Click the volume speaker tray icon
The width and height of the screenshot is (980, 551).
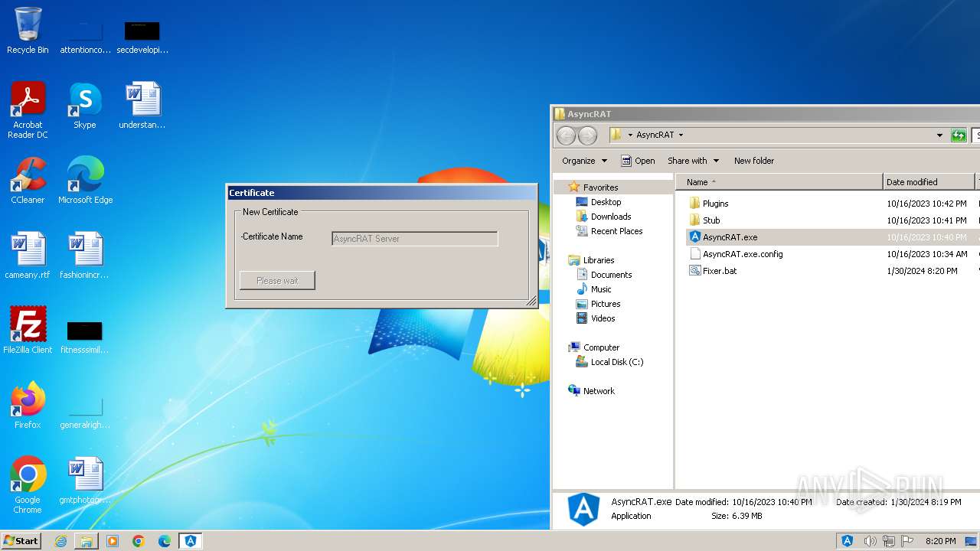tap(870, 541)
